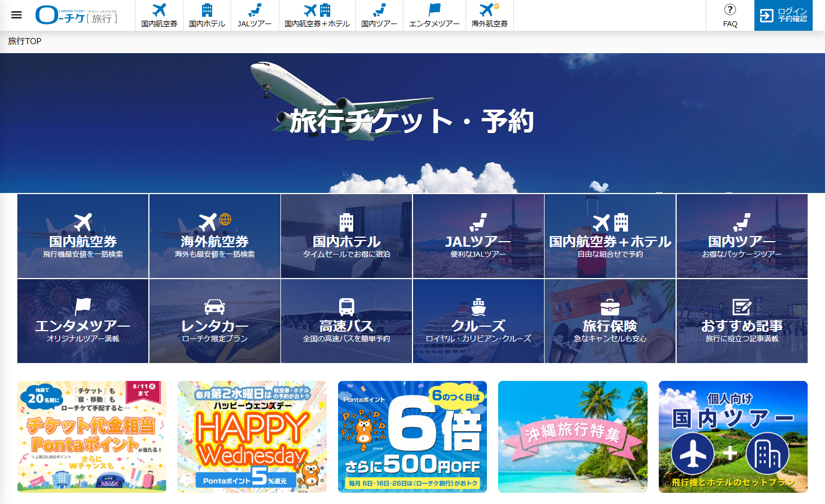Select JALツアー in the top navigation

pyautogui.click(x=255, y=23)
